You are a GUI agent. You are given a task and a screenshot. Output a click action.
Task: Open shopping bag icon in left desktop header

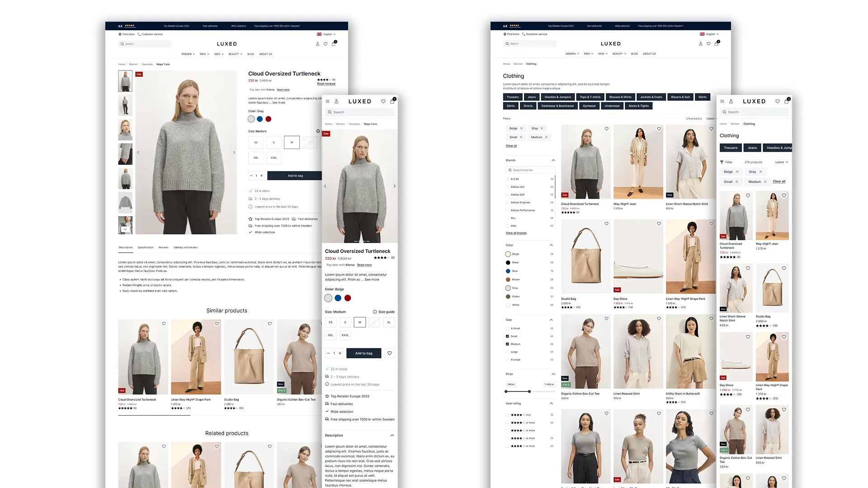pos(334,44)
